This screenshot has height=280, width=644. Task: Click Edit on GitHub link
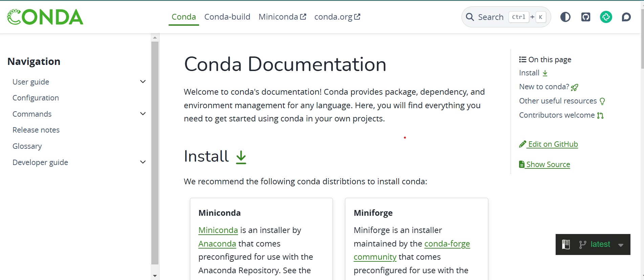click(x=549, y=144)
